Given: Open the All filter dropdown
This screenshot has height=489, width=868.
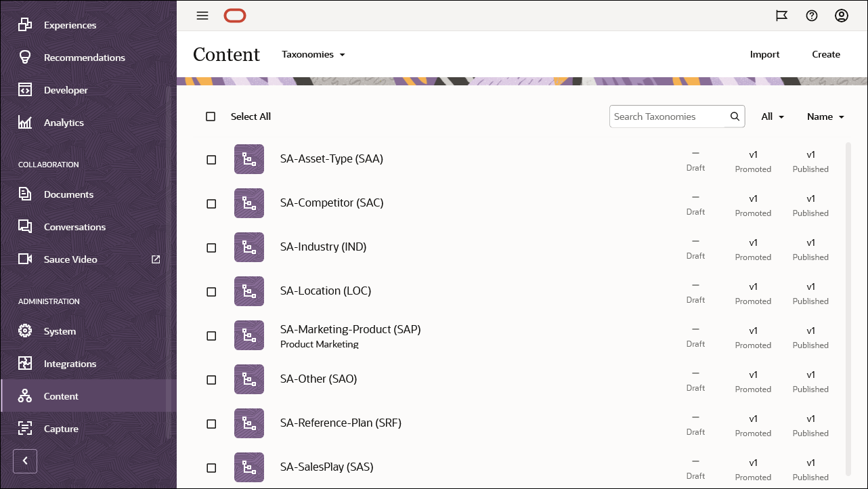Looking at the screenshot, I should [x=772, y=116].
